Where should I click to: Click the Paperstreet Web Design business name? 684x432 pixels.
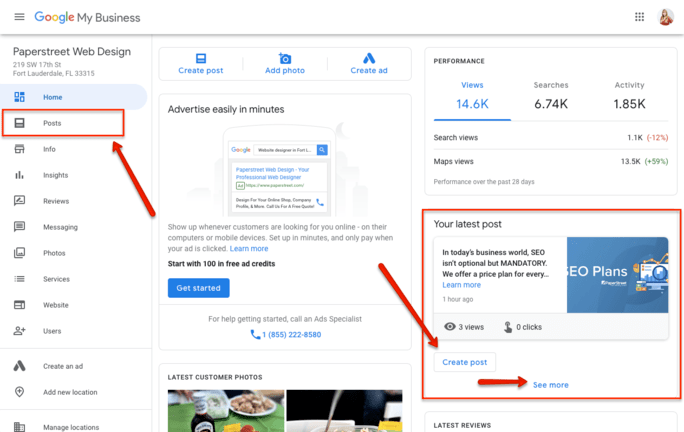[72, 51]
